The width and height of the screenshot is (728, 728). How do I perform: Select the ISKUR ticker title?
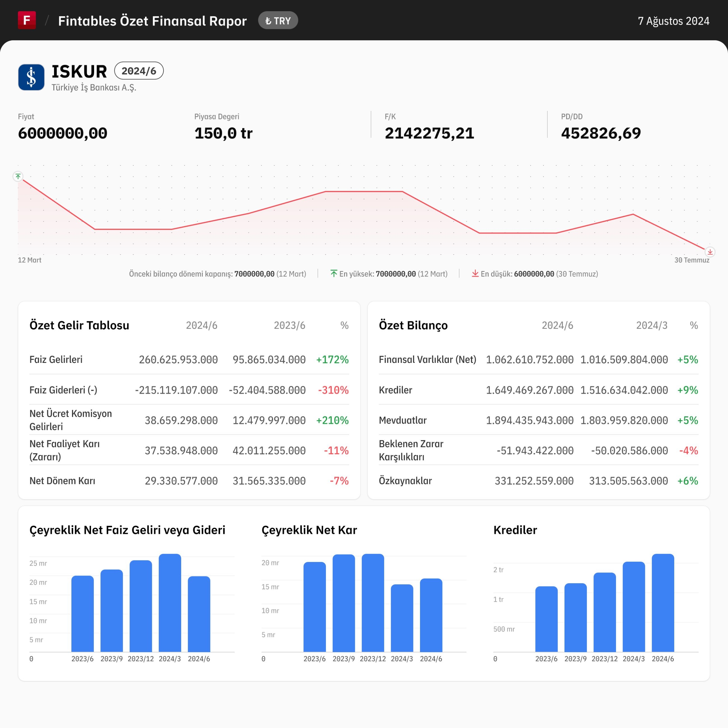[x=79, y=72]
